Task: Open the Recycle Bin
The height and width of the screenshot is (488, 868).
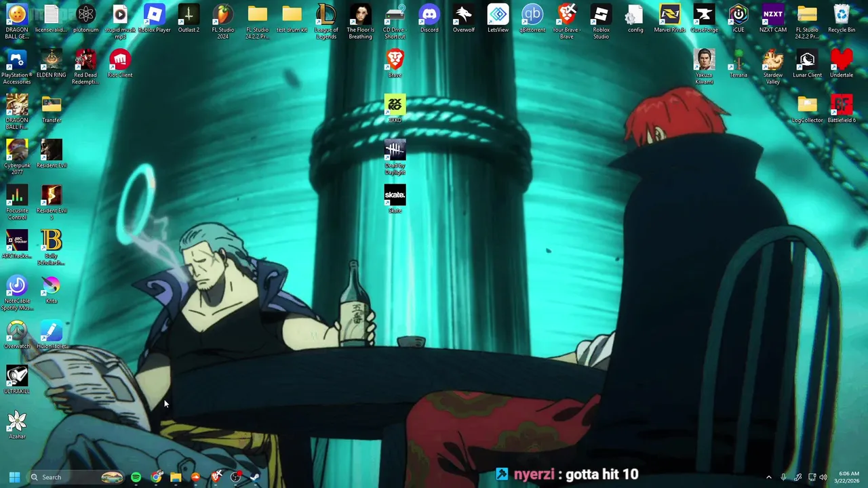Action: pyautogui.click(x=842, y=19)
